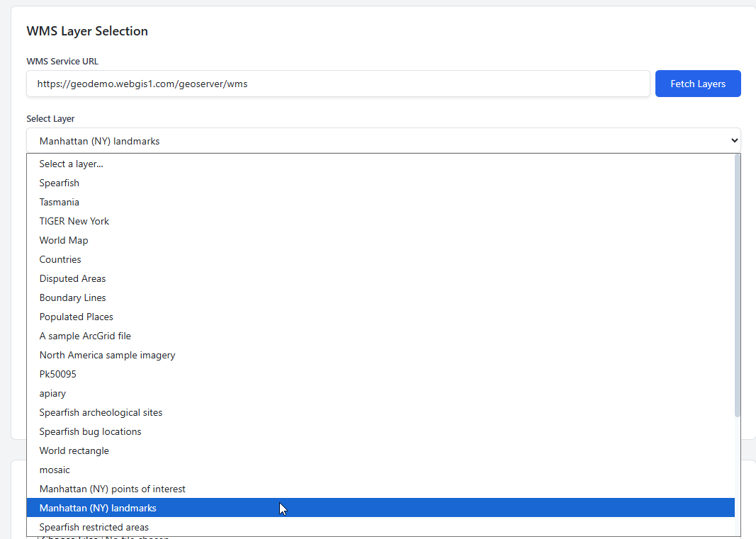Viewport: 756px width, 539px height.
Task: Select North America sample imagery
Action: click(107, 355)
